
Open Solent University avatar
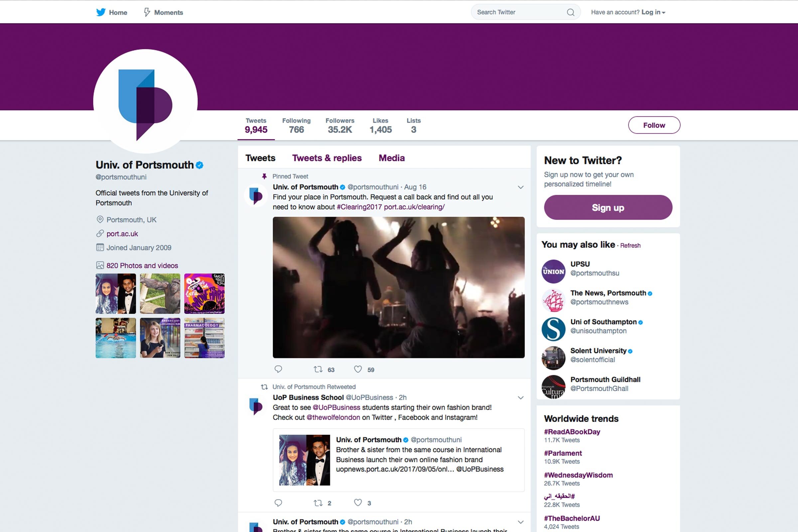pos(553,358)
